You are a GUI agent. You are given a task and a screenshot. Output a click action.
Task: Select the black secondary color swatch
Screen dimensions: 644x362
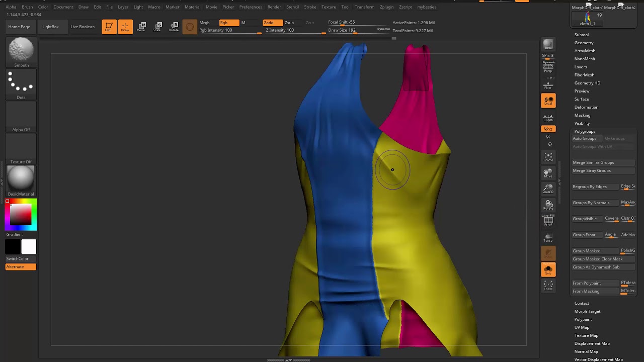(x=13, y=247)
